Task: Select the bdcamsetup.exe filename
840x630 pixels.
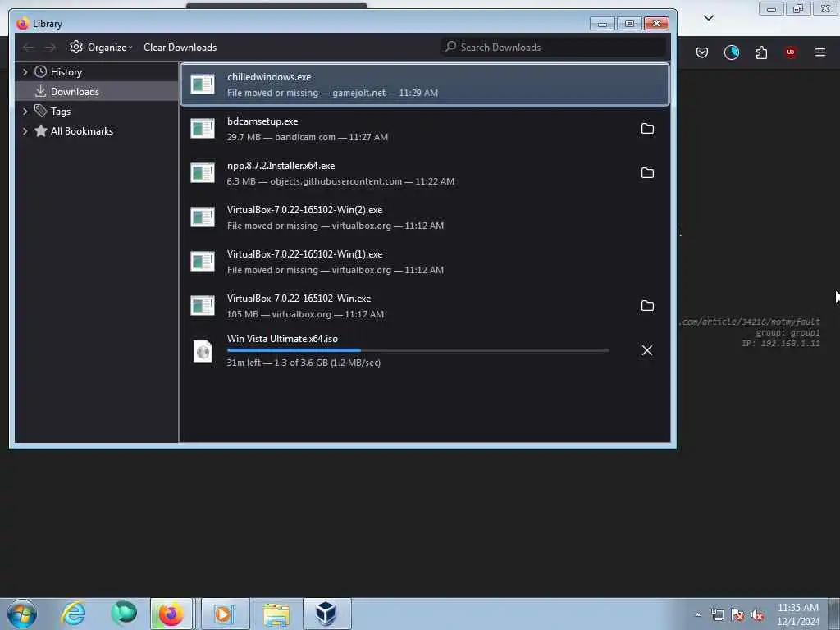Action: coord(262,121)
